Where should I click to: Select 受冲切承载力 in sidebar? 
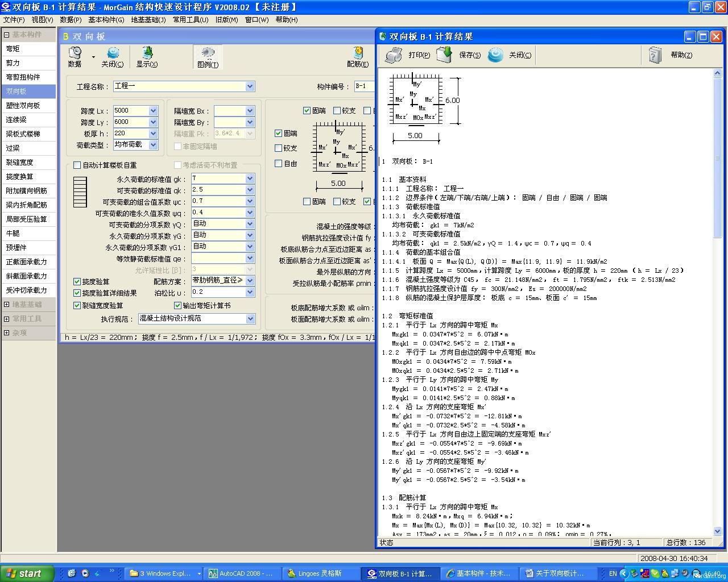[28, 290]
